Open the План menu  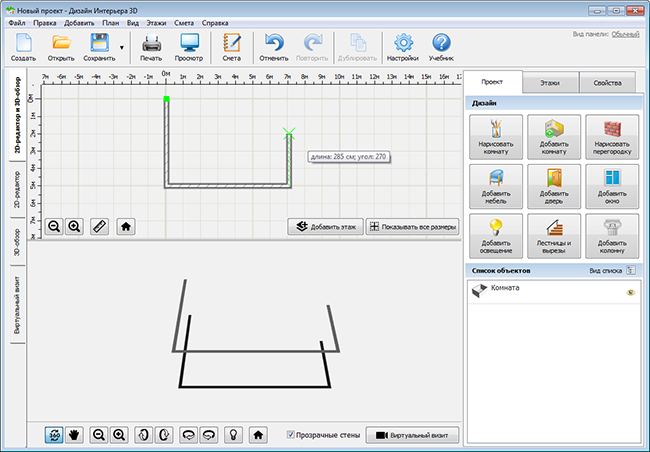pos(111,23)
